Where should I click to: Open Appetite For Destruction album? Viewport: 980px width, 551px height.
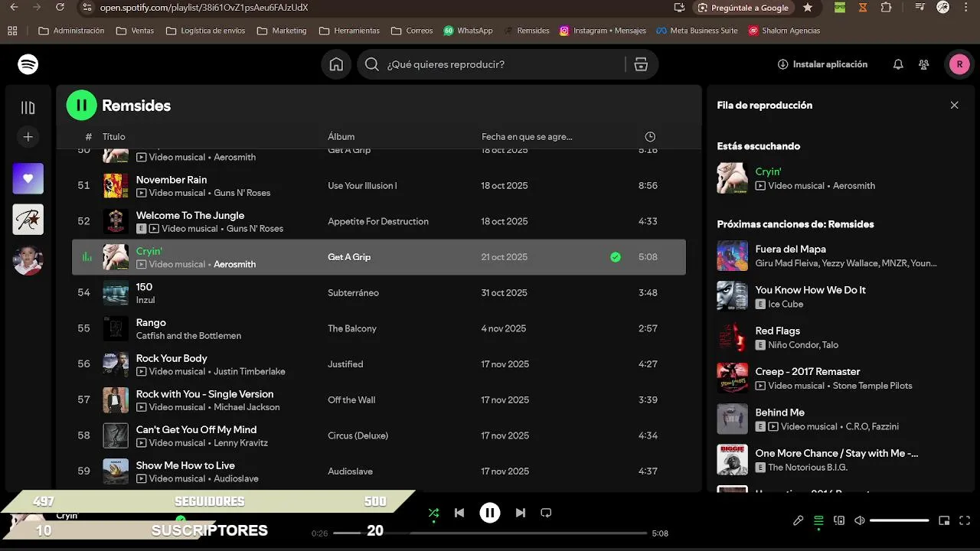378,221
